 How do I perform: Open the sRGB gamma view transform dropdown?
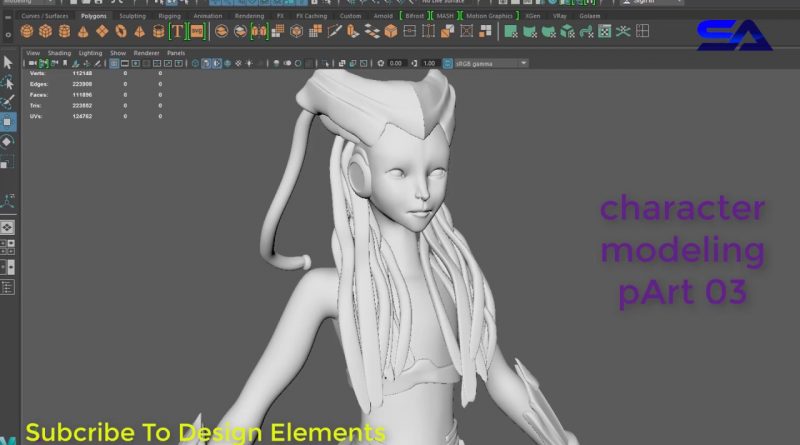[488, 63]
